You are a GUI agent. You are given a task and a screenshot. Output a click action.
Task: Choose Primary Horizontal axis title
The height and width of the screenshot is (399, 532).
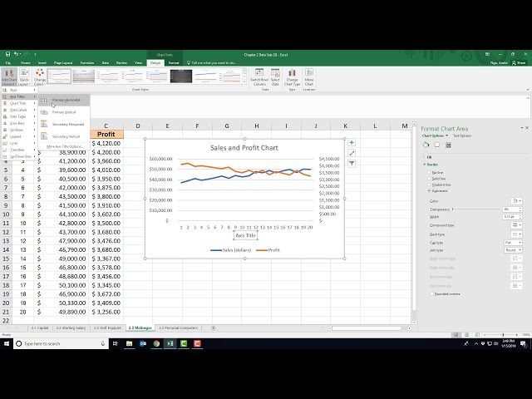pos(65,100)
